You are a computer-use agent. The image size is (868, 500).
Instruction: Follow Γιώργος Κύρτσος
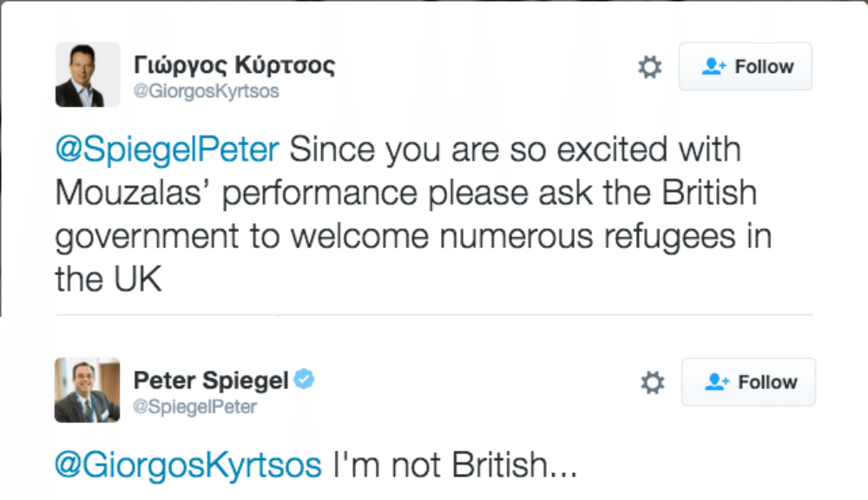point(746,67)
